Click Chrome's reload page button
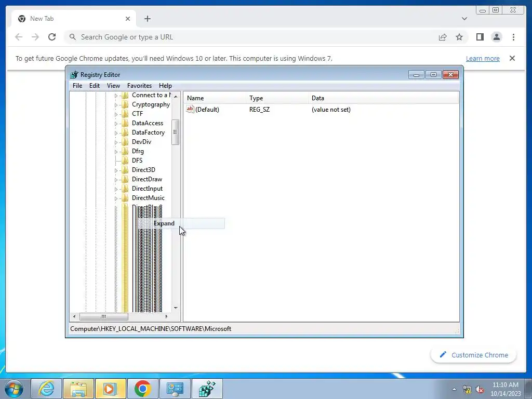The height and width of the screenshot is (399, 532). click(52, 37)
